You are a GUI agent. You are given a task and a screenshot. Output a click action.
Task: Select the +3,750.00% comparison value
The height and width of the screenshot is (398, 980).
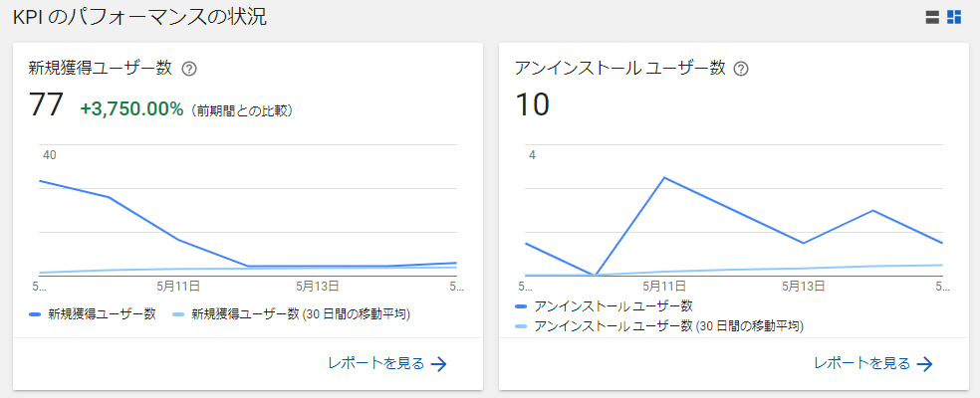coord(131,108)
